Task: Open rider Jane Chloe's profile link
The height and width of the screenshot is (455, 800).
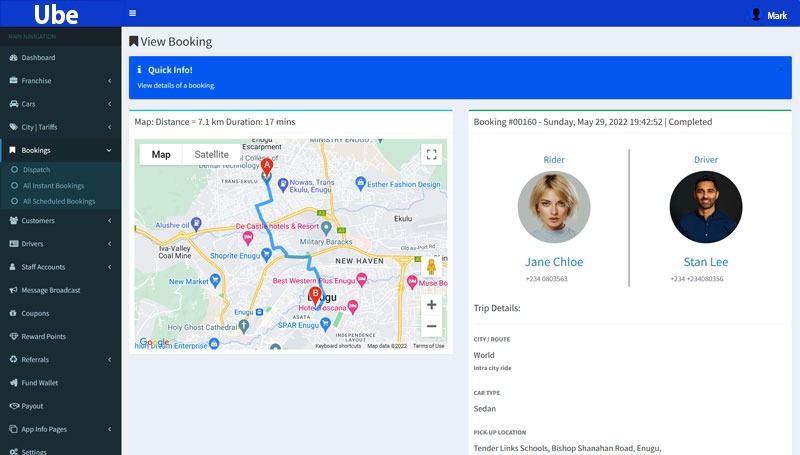Action: click(553, 262)
